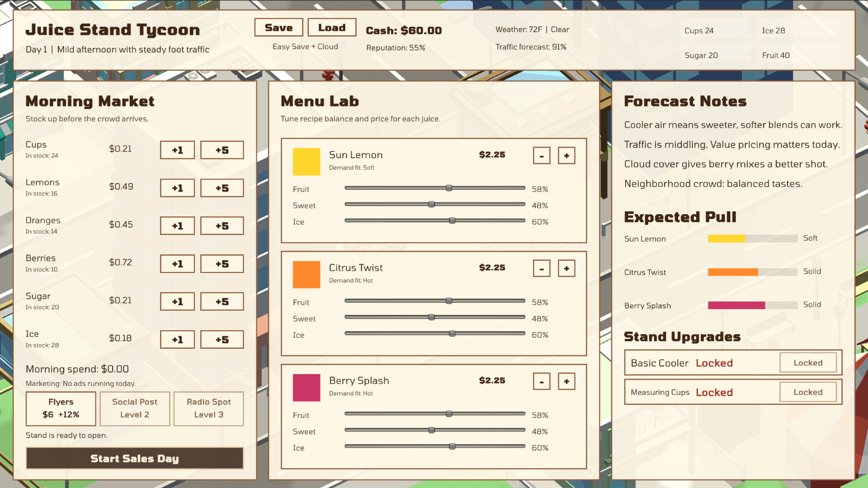Adjust the Citrus Twist Sweet slider
This screenshot has width=868, height=488.
click(435, 317)
